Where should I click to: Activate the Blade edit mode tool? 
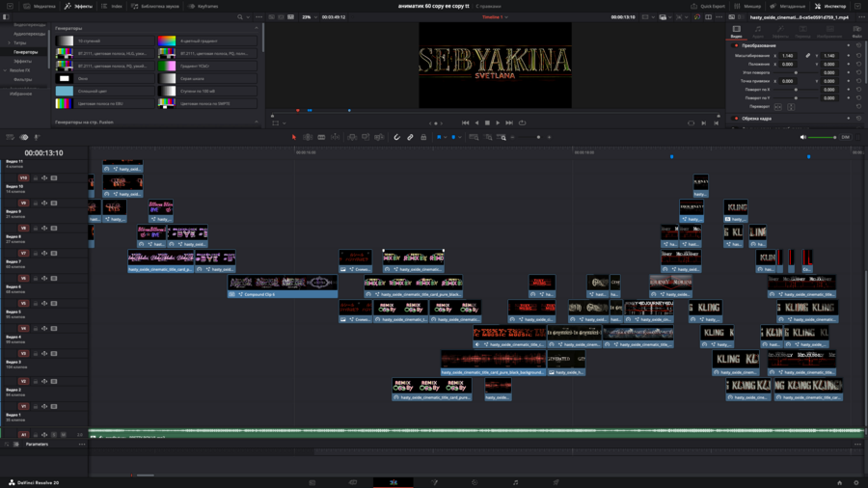pyautogui.click(x=321, y=137)
